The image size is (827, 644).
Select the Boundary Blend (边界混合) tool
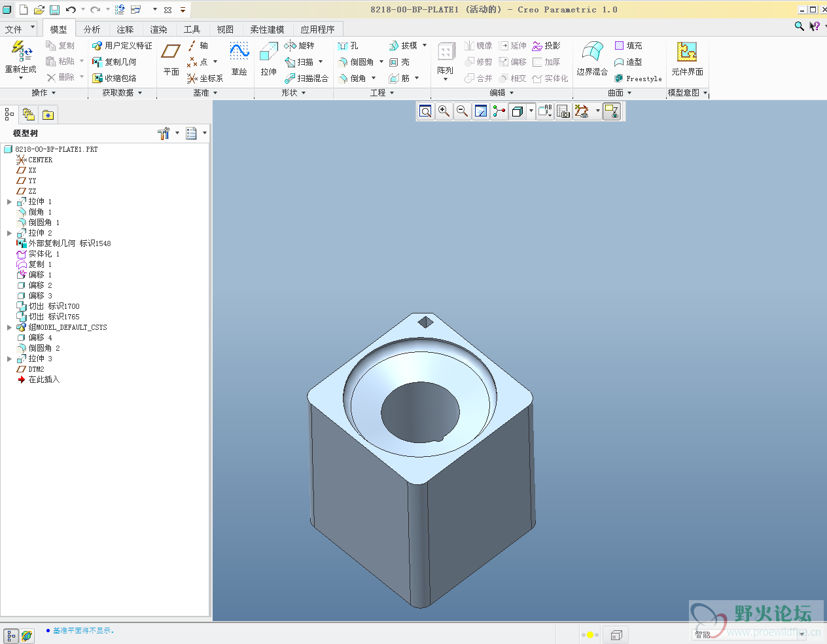(x=592, y=60)
